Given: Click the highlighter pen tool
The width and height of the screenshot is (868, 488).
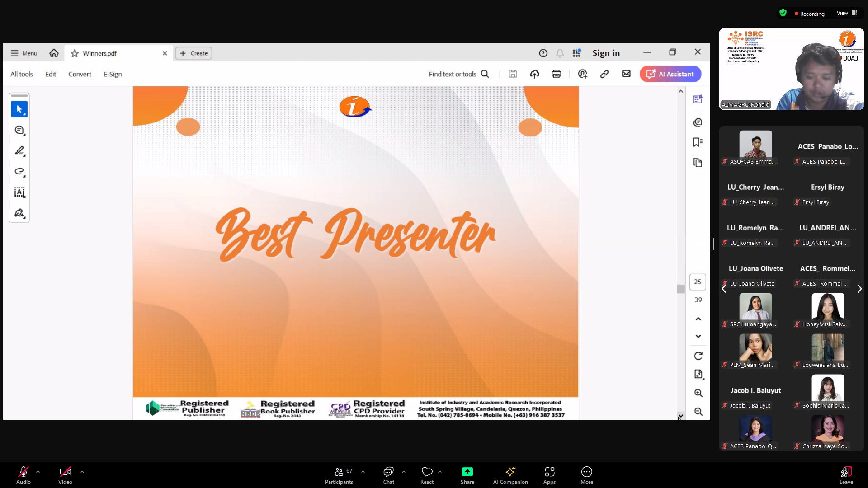Looking at the screenshot, I should pyautogui.click(x=19, y=151).
